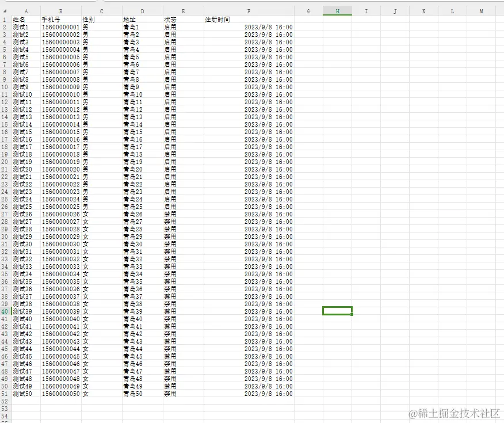Click the 姓名 header cell
Image resolution: width=504 pixels, height=423 pixels.
(26, 19)
